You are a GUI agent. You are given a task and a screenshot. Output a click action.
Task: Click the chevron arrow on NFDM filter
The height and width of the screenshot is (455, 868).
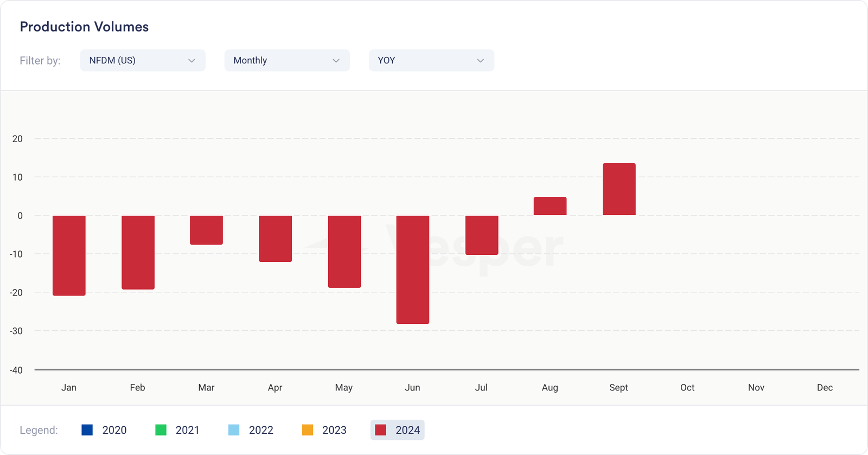pos(192,60)
